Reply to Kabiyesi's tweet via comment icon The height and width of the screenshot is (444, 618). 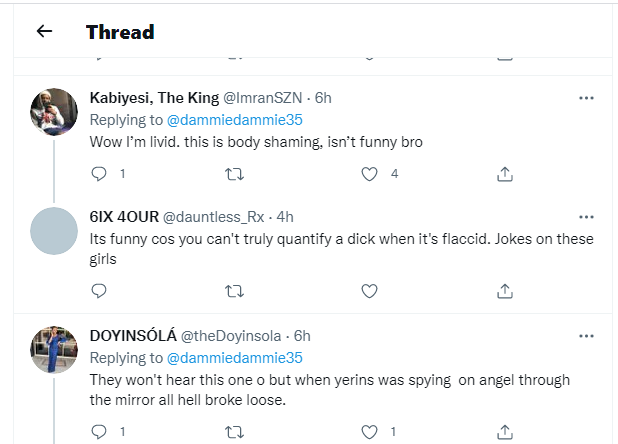(x=98, y=174)
